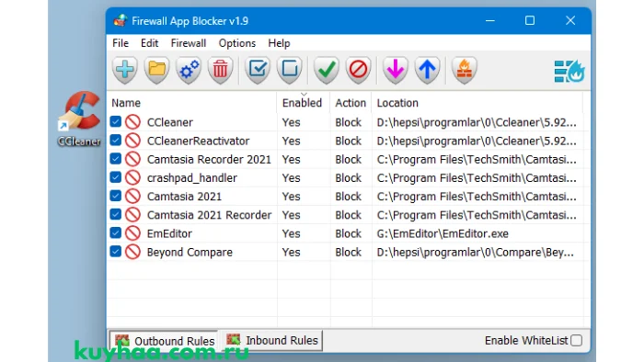Screen dimensions: 644x362
Task: Click the red Block toolbar icon
Action: point(358,69)
